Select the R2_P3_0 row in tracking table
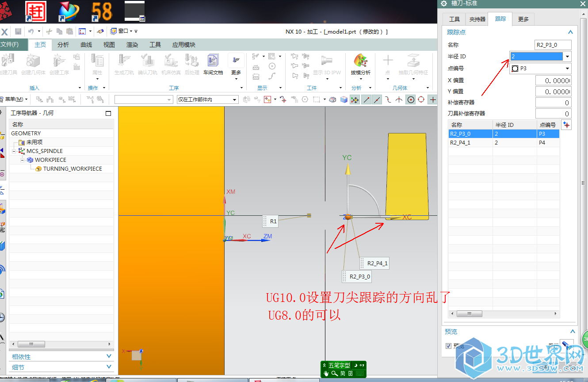This screenshot has width=588, height=382. (504, 134)
